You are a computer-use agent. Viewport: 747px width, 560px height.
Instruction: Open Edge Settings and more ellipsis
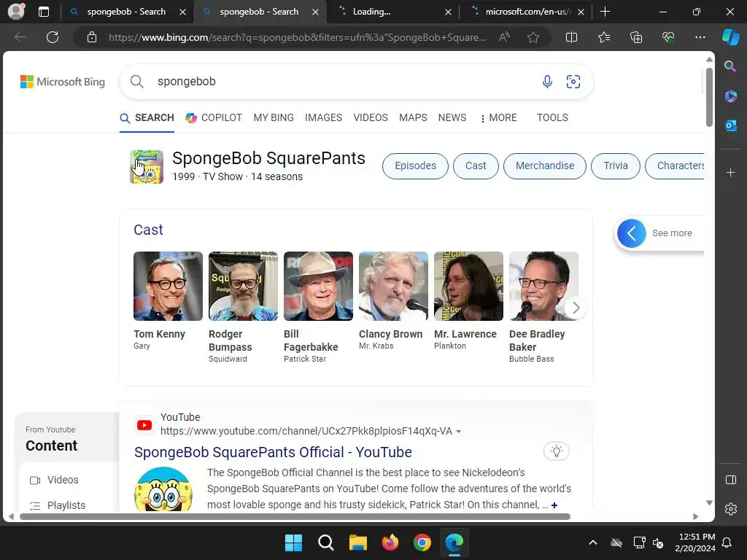(x=700, y=37)
